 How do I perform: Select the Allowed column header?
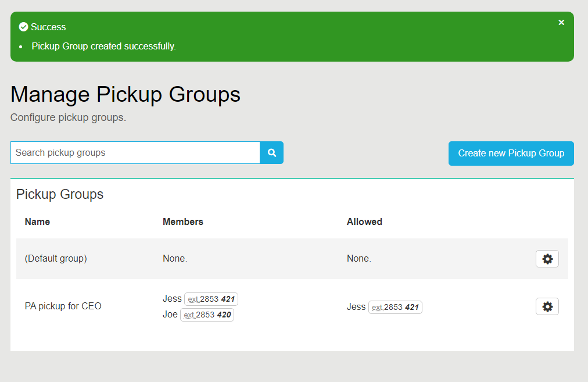[364, 222]
